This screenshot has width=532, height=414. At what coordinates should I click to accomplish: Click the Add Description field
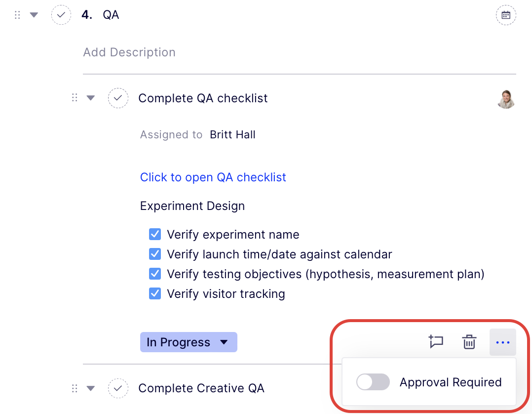coord(129,52)
